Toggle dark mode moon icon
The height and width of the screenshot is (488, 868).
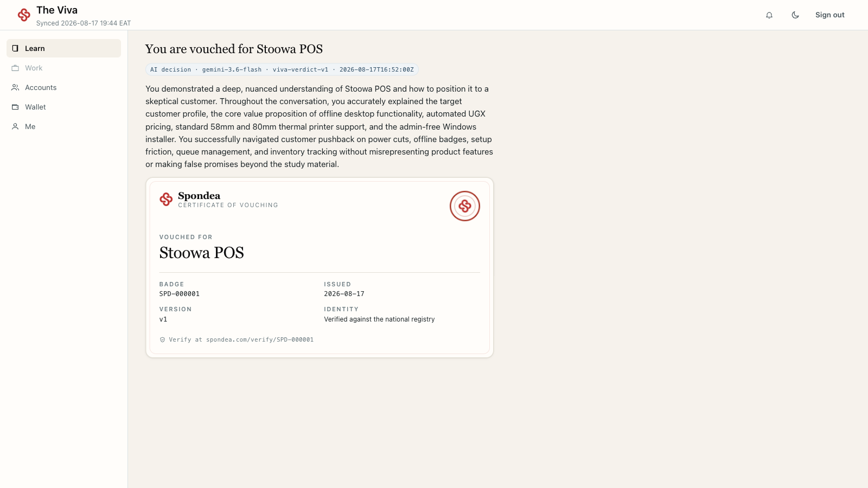tap(795, 15)
